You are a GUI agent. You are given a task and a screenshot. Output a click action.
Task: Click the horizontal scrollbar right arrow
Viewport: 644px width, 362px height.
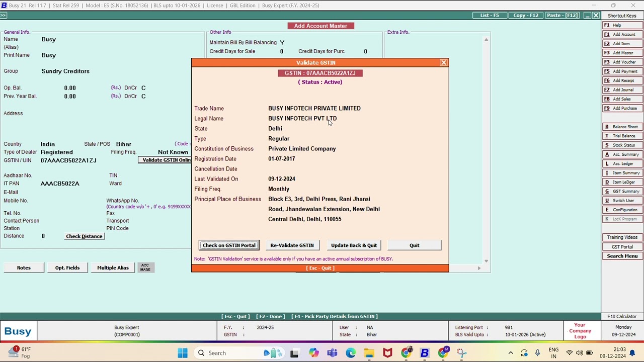pyautogui.click(x=479, y=268)
